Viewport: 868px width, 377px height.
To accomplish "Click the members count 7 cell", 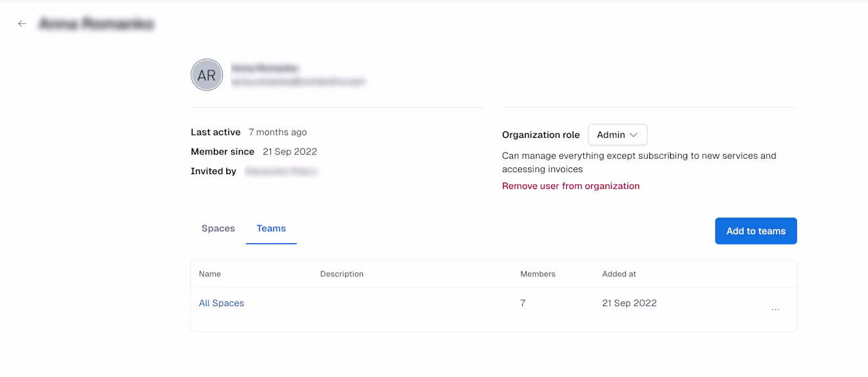I will [x=523, y=303].
